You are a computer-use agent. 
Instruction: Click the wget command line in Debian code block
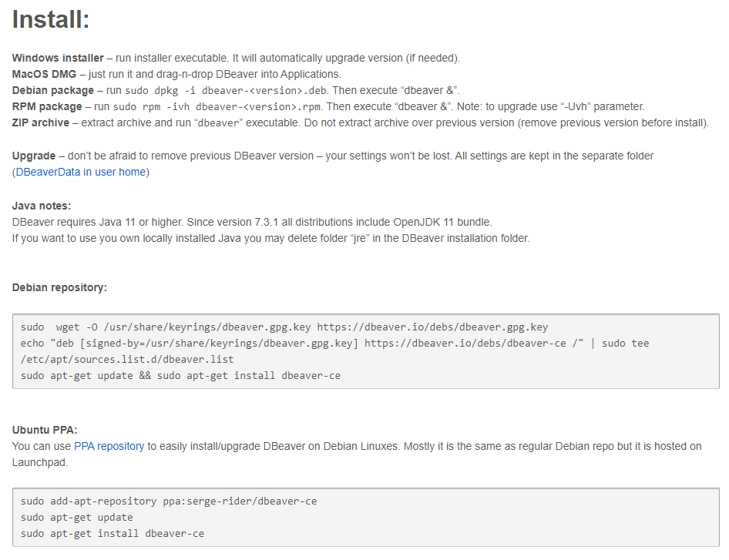(284, 327)
